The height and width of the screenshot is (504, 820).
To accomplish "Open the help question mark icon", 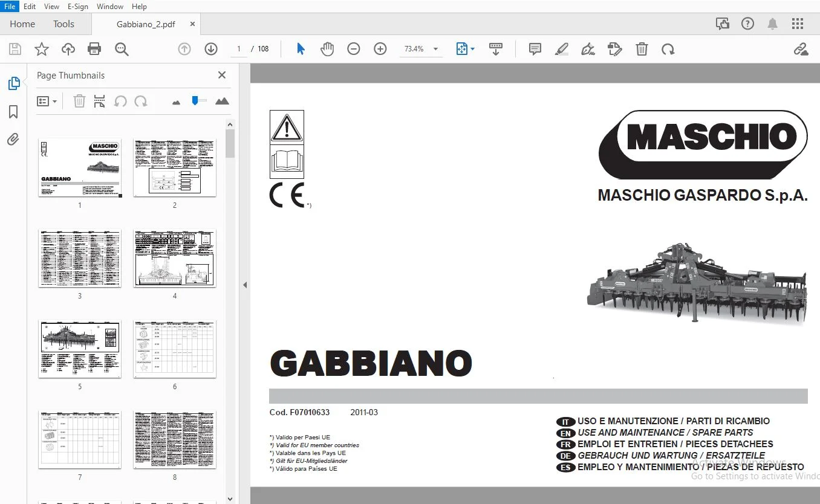I will tap(748, 24).
